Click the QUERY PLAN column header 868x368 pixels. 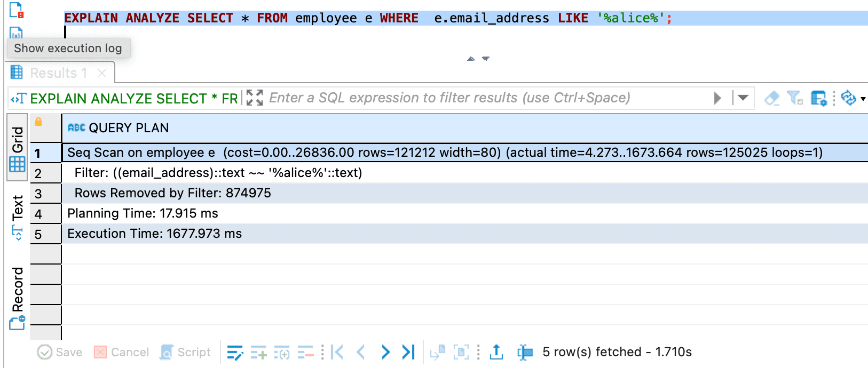point(464,128)
